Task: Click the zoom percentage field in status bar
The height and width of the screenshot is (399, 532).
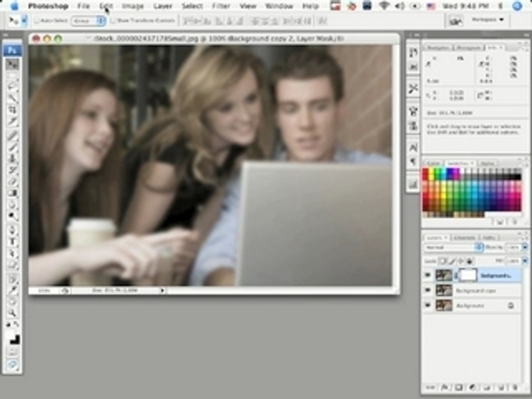Action: click(x=43, y=290)
